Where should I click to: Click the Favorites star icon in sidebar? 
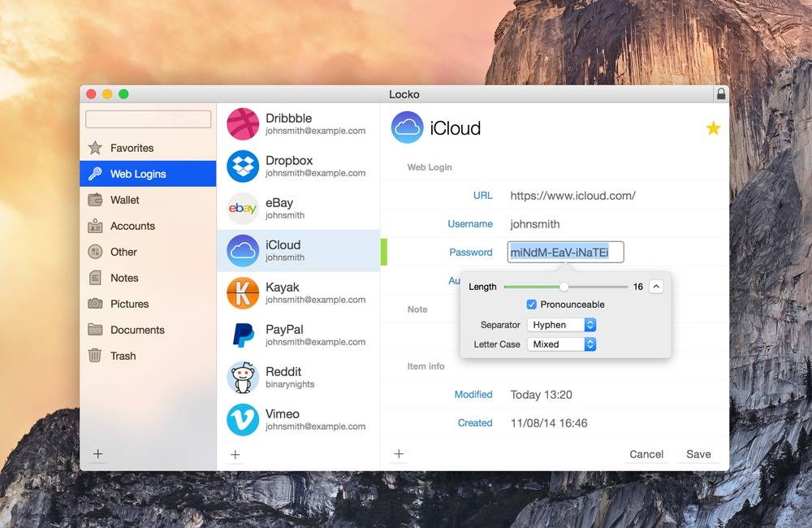pyautogui.click(x=95, y=148)
